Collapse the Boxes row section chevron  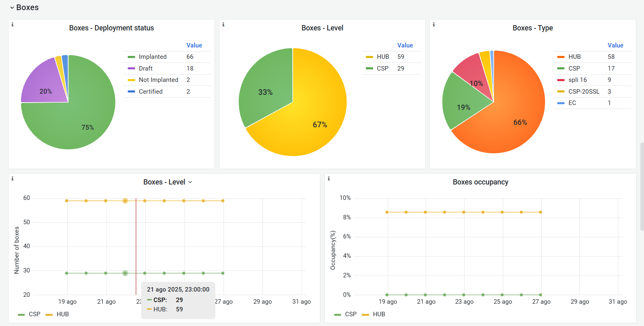click(x=12, y=8)
